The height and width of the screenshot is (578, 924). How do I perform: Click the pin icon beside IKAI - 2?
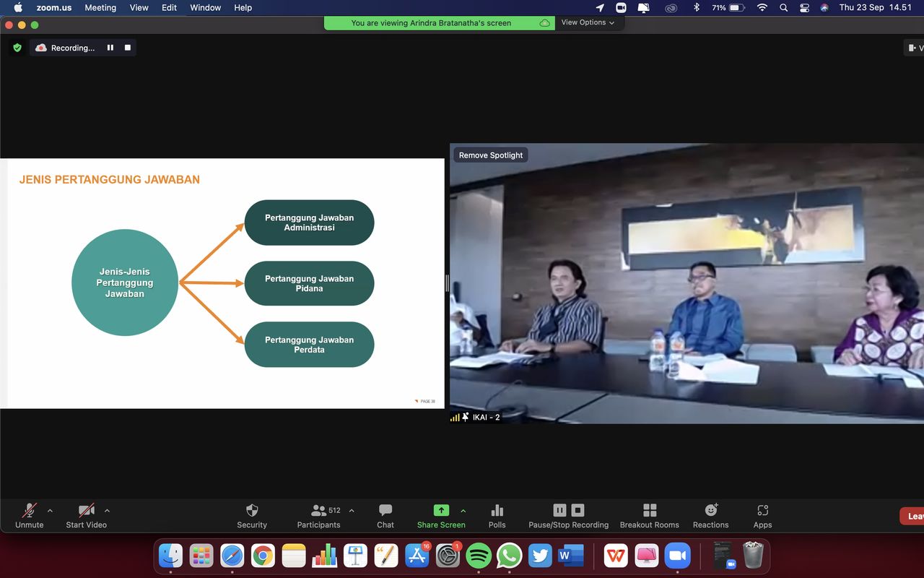point(466,417)
